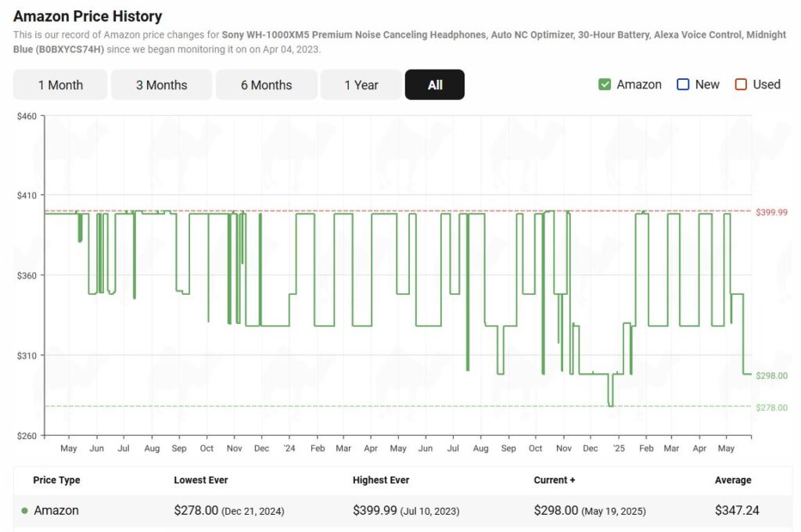
Task: Click the $298.00 (May 19, 2025) cell
Action: 590,511
